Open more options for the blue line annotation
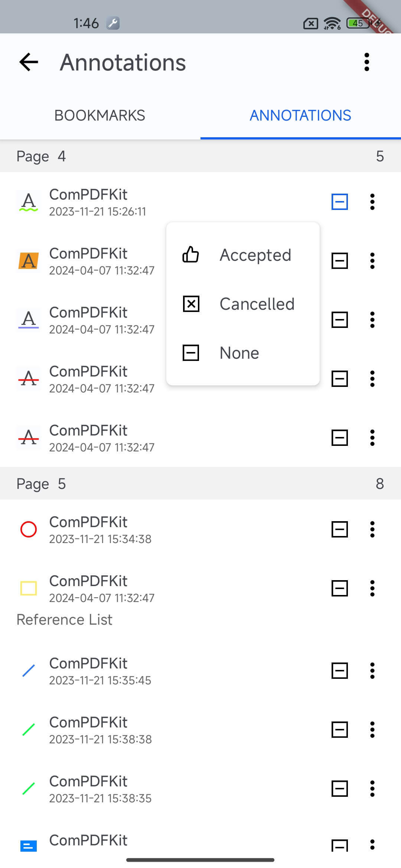 coord(372,671)
